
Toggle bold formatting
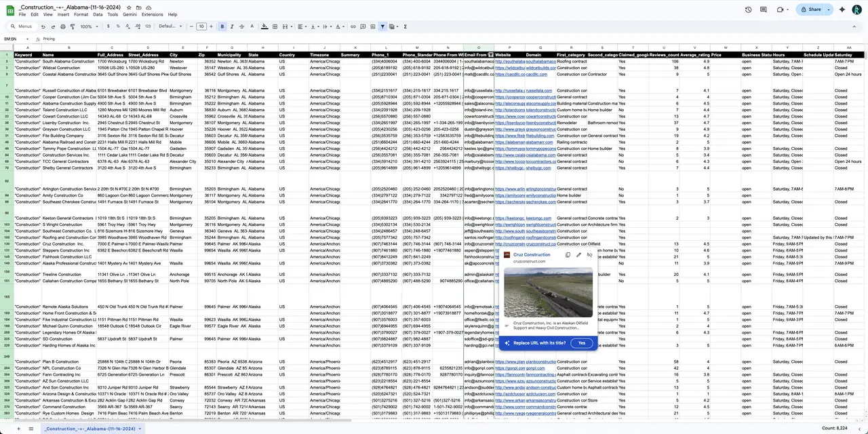click(x=222, y=26)
